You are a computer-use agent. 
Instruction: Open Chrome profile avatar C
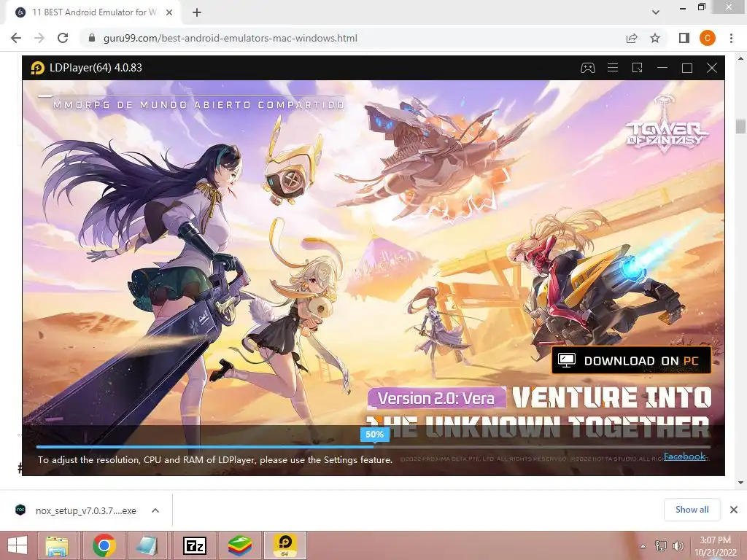[x=708, y=38]
